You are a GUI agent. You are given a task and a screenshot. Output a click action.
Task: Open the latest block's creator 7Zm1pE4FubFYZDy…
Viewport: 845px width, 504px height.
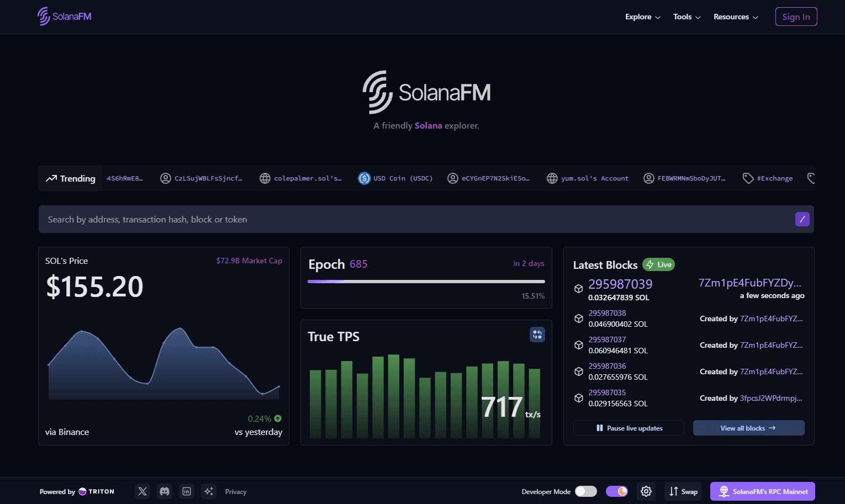coord(750,283)
